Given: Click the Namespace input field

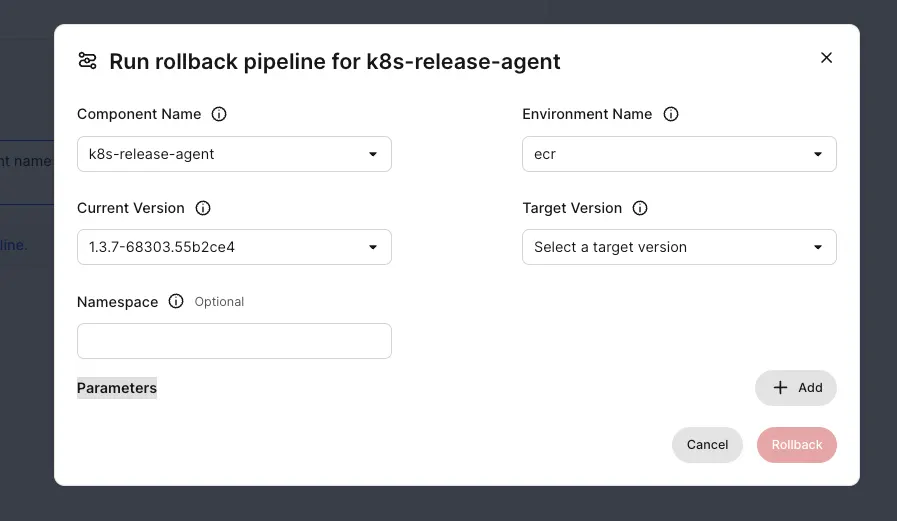Looking at the screenshot, I should coord(234,341).
